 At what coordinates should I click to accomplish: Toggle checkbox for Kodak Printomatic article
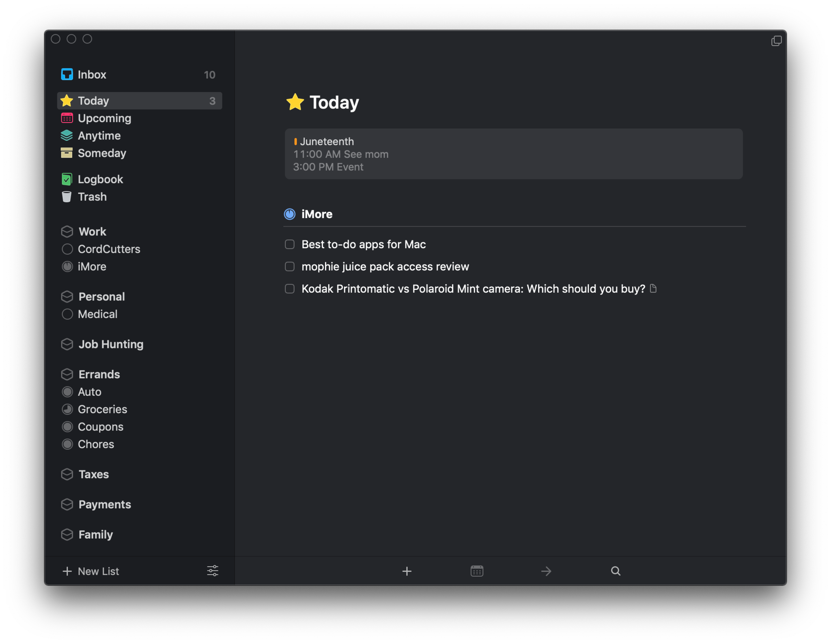pos(290,289)
